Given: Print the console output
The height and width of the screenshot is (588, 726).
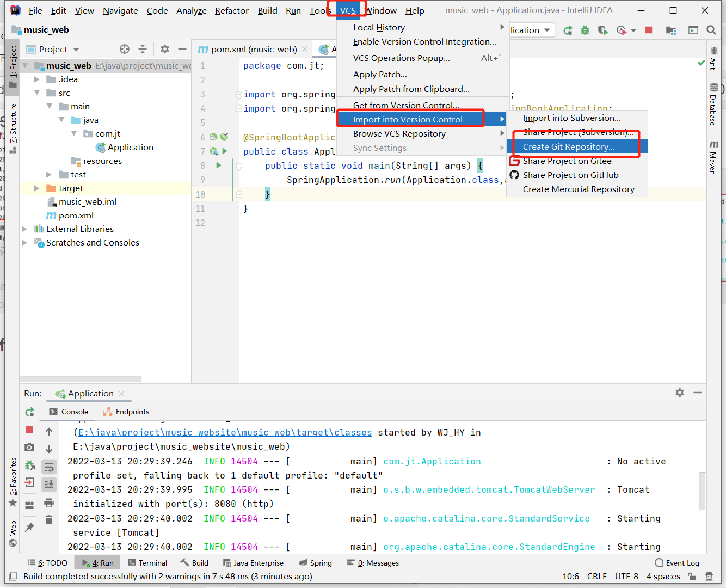Looking at the screenshot, I should 49,502.
